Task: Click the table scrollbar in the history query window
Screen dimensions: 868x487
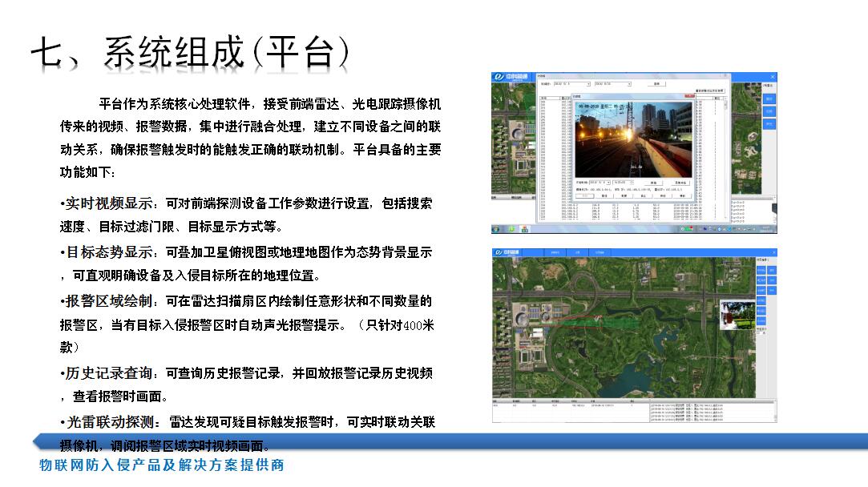Action: [725, 159]
